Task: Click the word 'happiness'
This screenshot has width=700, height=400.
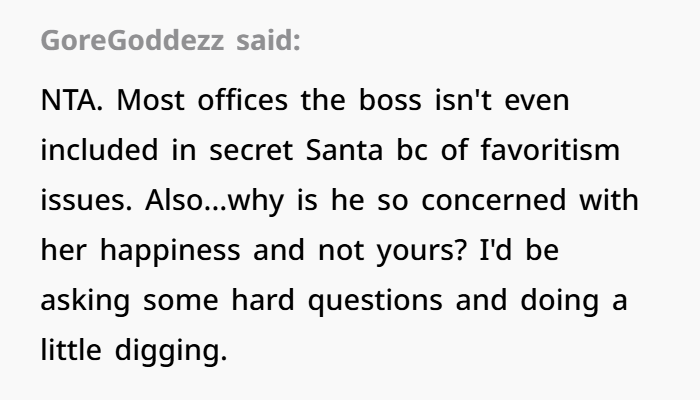Action: (170, 250)
